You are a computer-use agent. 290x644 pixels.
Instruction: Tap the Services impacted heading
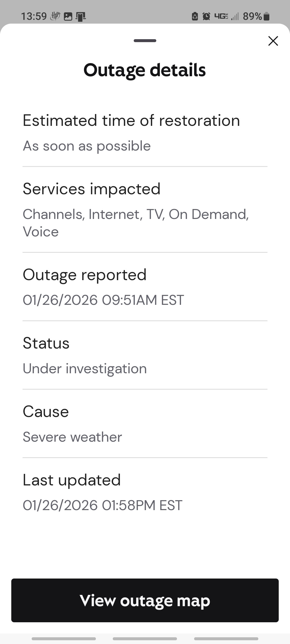[91, 188]
